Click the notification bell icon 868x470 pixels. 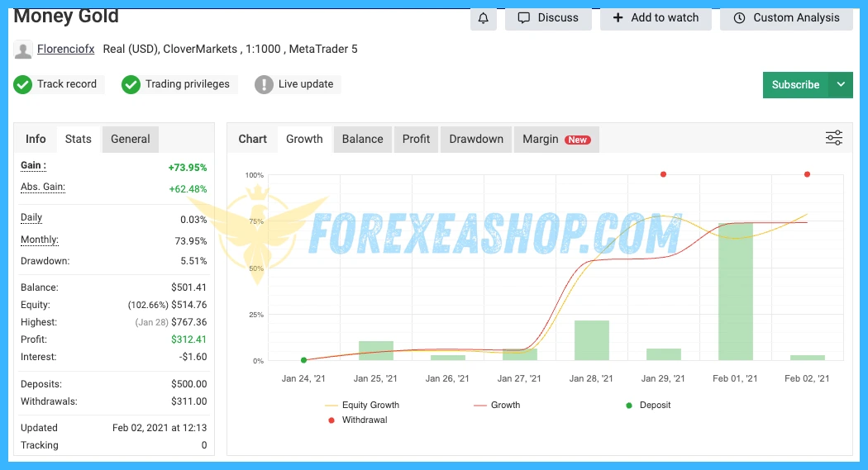484,18
